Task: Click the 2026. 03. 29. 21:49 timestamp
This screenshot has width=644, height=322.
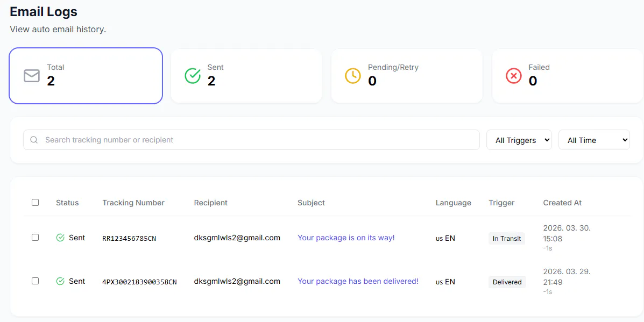Action: coord(567,276)
